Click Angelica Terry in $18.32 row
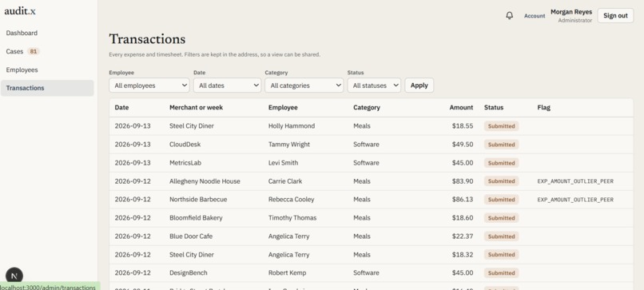Image resolution: width=644 pixels, height=290 pixels. pos(288,255)
